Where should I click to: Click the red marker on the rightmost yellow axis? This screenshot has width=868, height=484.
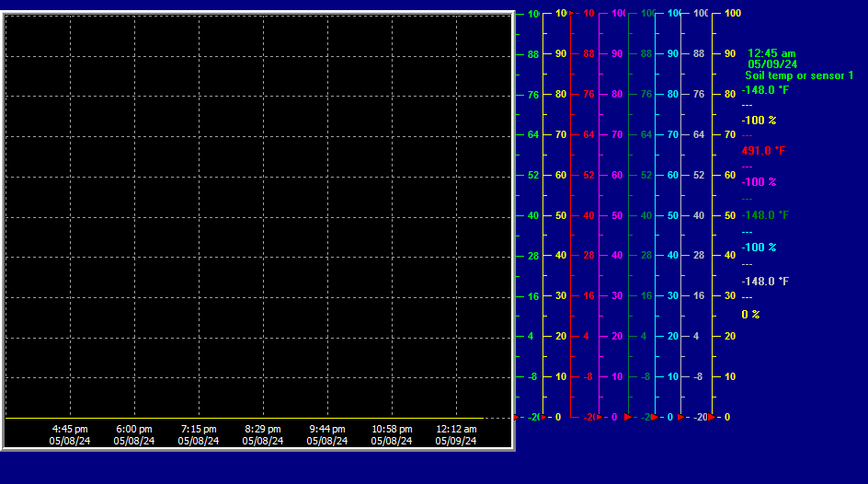[712, 417]
